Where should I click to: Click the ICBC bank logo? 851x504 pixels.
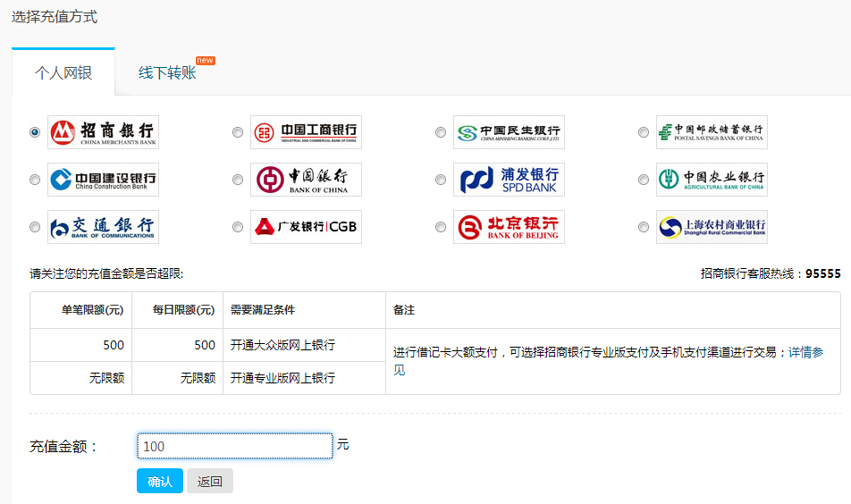306,132
